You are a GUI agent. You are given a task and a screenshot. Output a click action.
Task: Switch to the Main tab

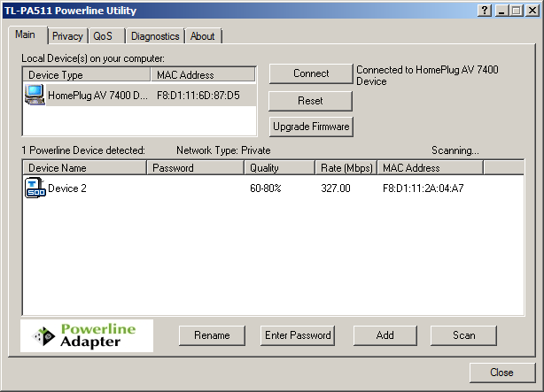[x=26, y=35]
